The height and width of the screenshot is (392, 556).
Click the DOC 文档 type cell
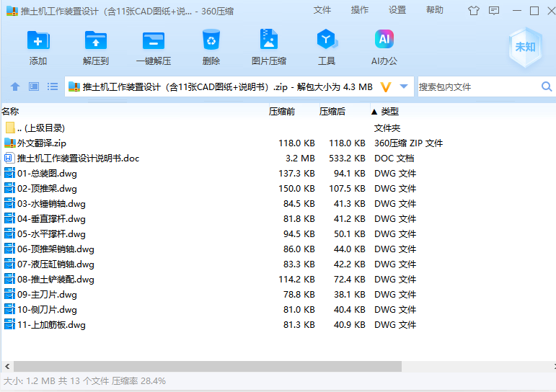point(394,158)
